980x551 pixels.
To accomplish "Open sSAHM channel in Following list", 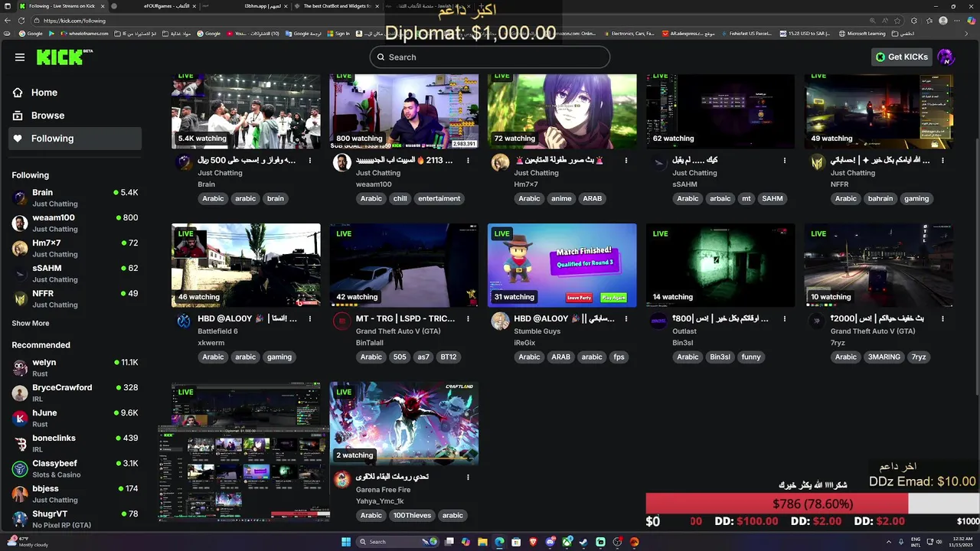I will [x=75, y=273].
